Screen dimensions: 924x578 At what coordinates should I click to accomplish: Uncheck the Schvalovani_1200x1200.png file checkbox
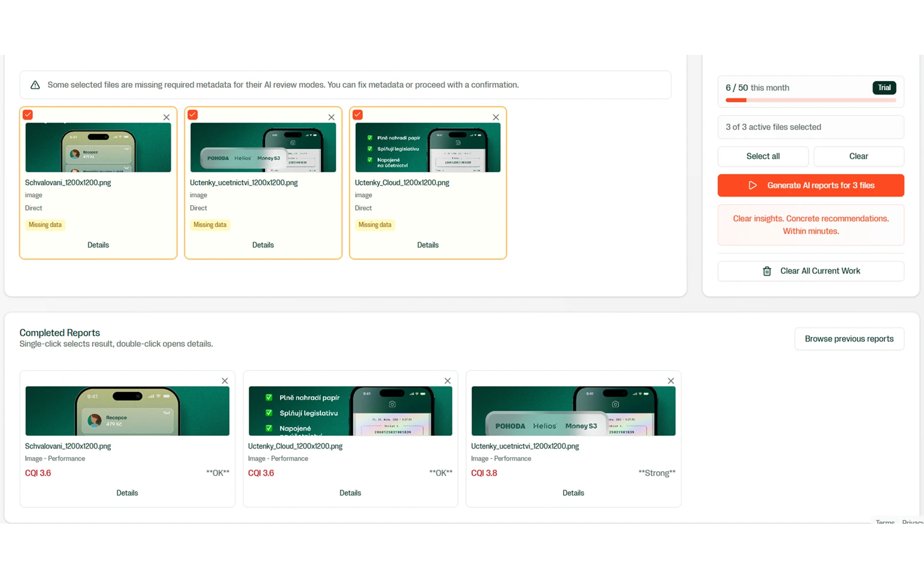tap(28, 114)
